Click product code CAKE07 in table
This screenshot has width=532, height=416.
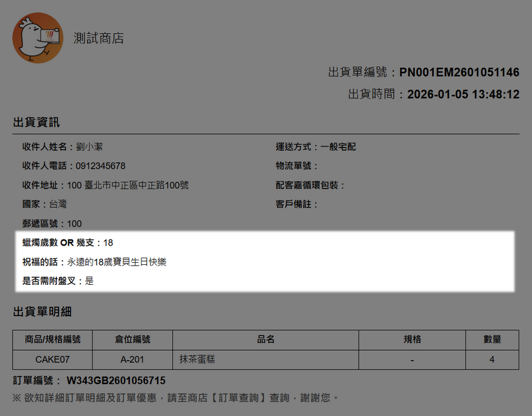pyautogui.click(x=53, y=359)
